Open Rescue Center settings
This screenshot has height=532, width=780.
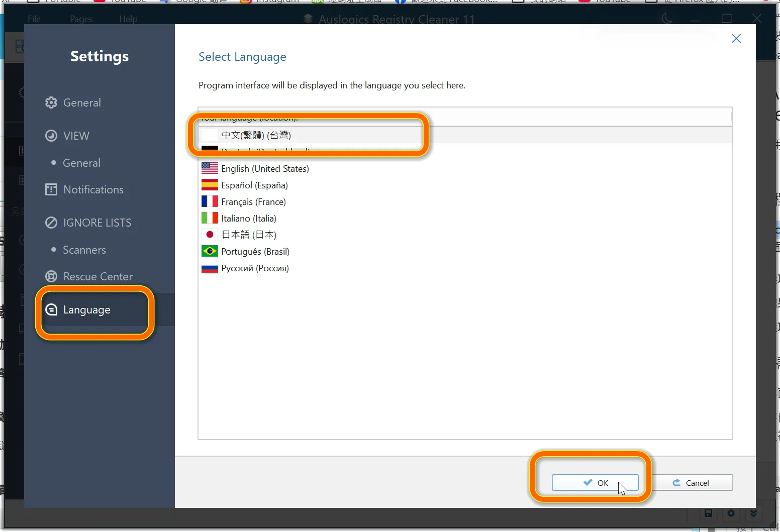89,276
